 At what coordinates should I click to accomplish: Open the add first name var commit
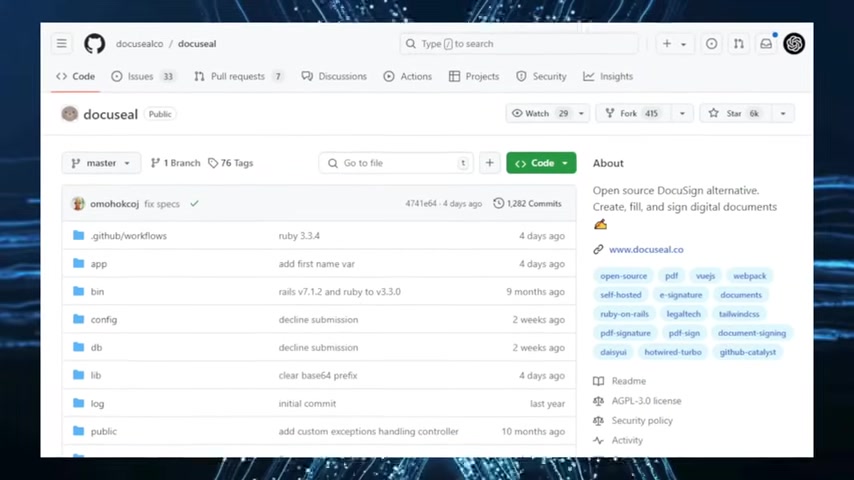(316, 264)
